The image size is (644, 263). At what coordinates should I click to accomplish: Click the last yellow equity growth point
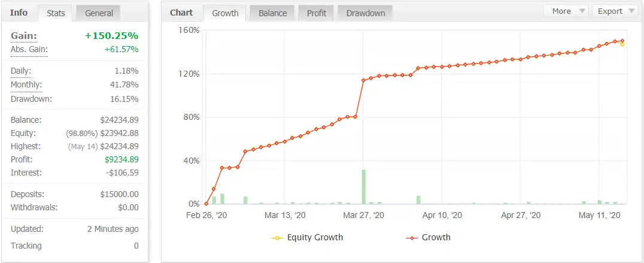622,44
